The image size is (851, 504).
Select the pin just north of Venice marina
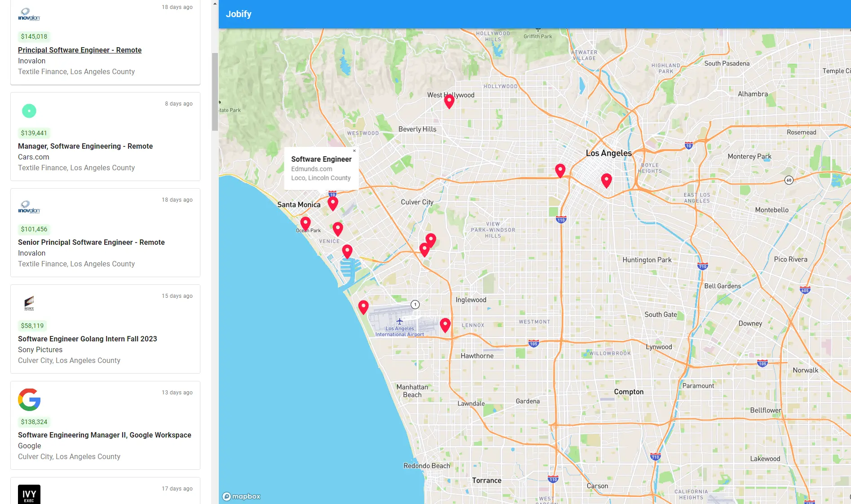[347, 251]
